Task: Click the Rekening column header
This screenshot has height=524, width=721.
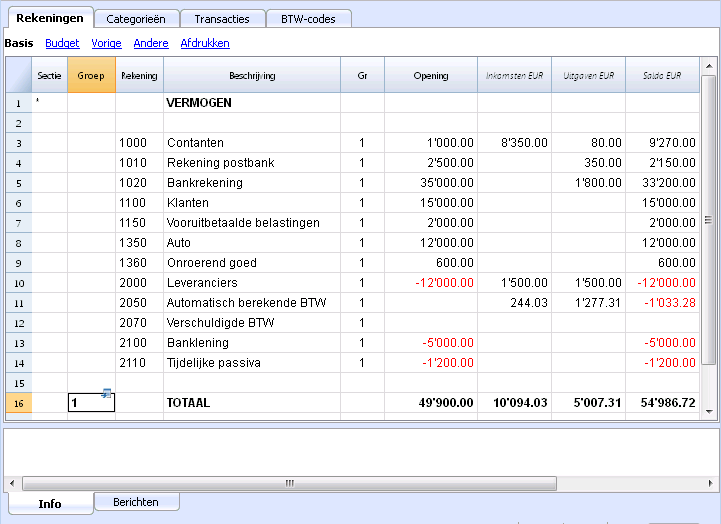Action: pyautogui.click(x=139, y=75)
